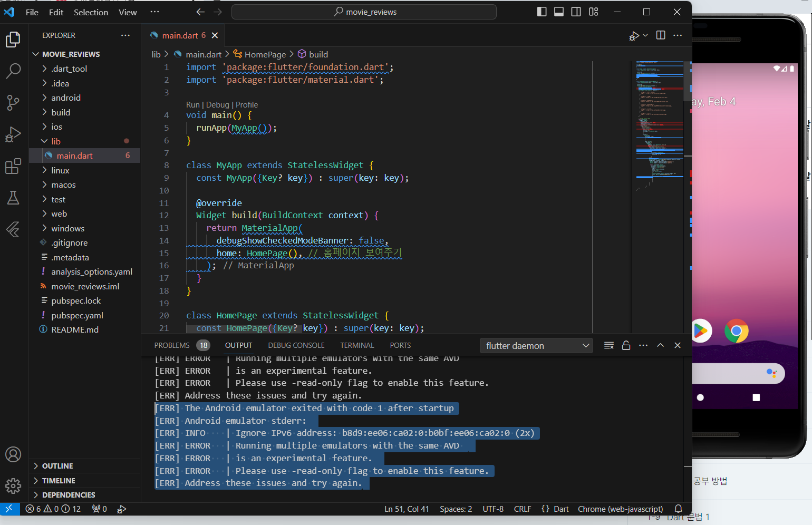
Task: Open the View menu
Action: 128,12
